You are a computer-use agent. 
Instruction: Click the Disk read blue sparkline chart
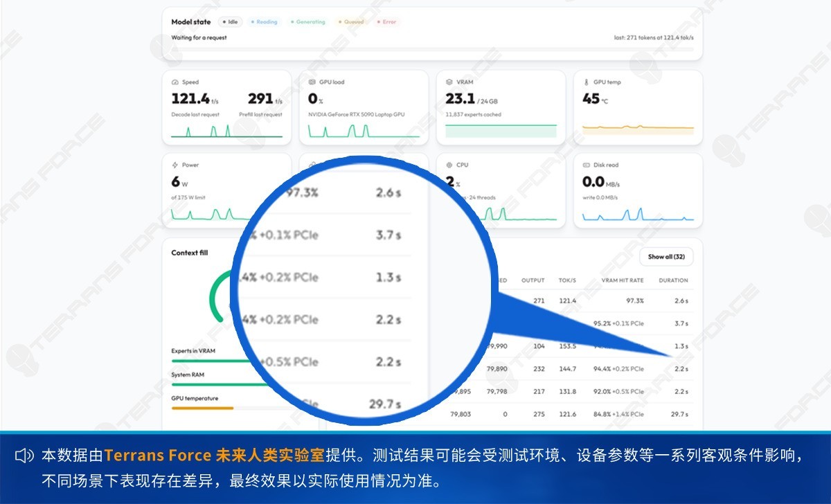(638, 214)
